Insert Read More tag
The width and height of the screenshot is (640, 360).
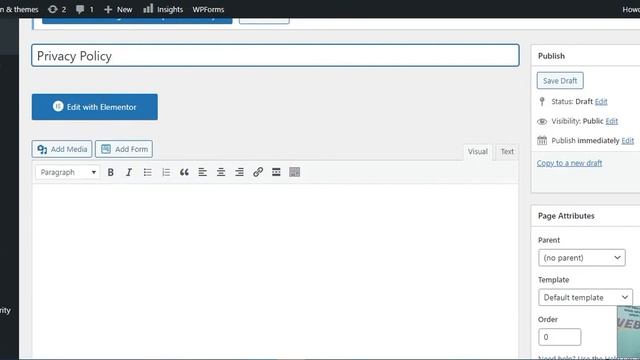coord(276,172)
